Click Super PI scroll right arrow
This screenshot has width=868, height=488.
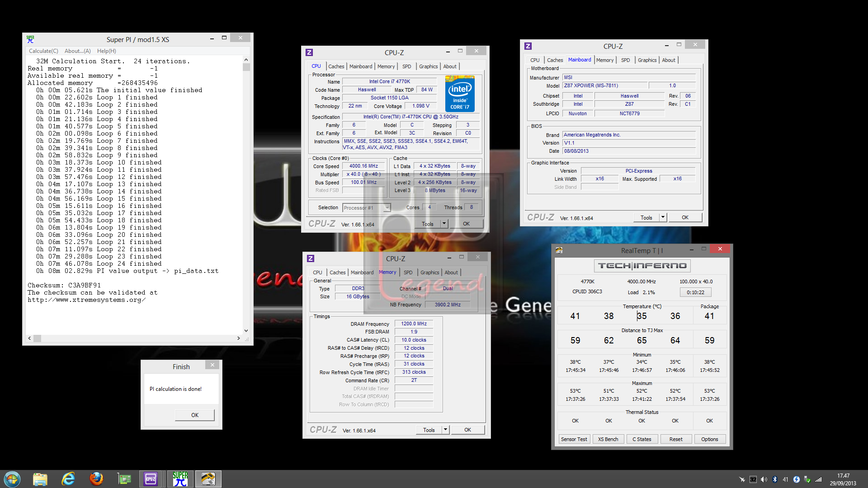tap(239, 338)
